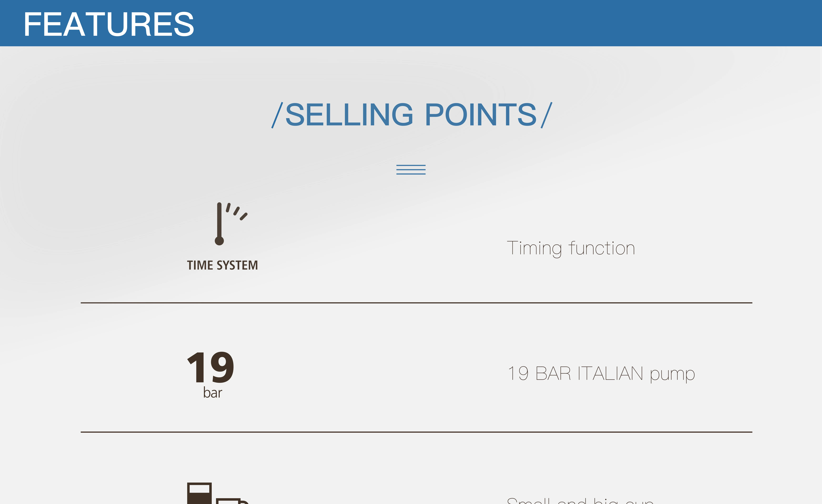
Task: Click the divider line below the 19 bar section
Action: point(416,432)
